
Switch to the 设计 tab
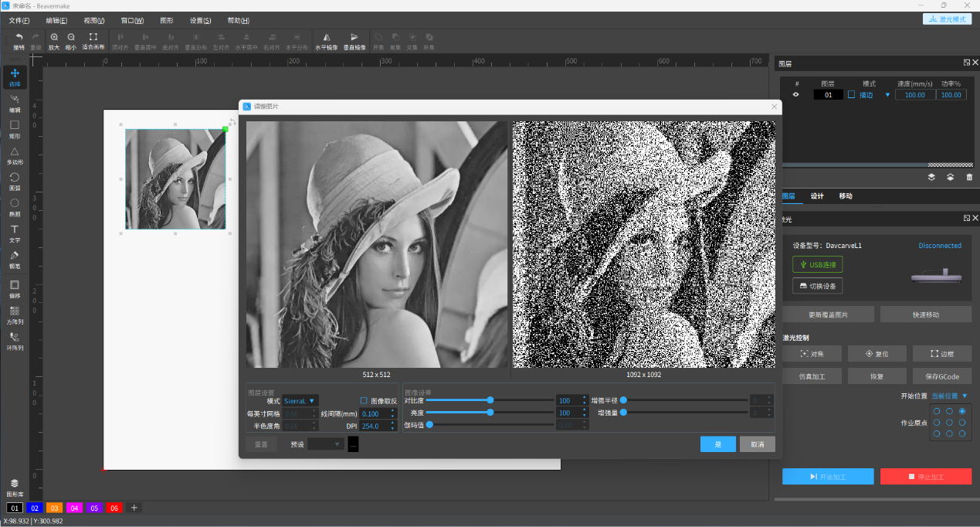(x=817, y=196)
